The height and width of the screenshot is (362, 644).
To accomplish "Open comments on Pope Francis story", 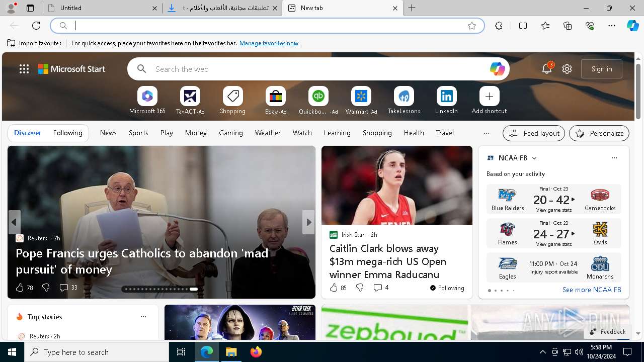I will (68, 288).
